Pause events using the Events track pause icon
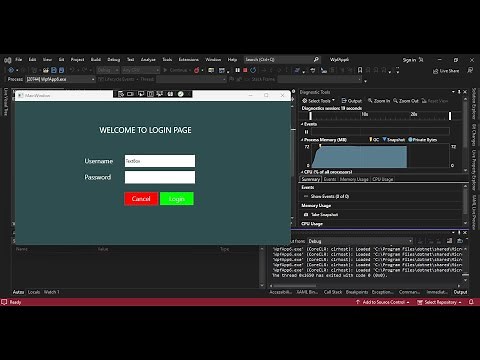Screen dimensions: 480x360 (x=306, y=132)
